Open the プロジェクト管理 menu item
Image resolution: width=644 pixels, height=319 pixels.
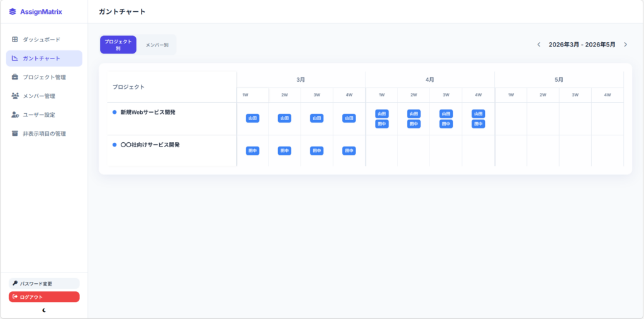44,77
